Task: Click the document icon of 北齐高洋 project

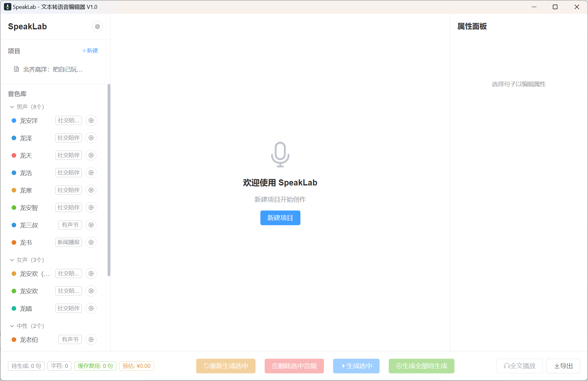Action: [17, 69]
